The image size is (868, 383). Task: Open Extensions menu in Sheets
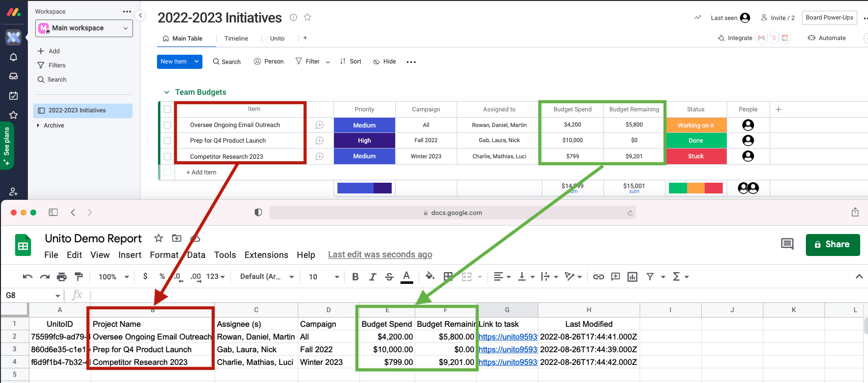[x=267, y=255]
